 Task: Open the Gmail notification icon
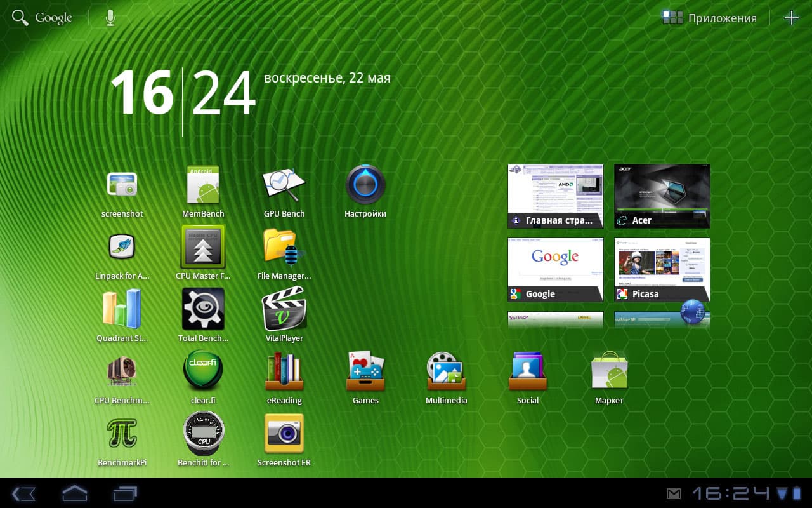674,493
